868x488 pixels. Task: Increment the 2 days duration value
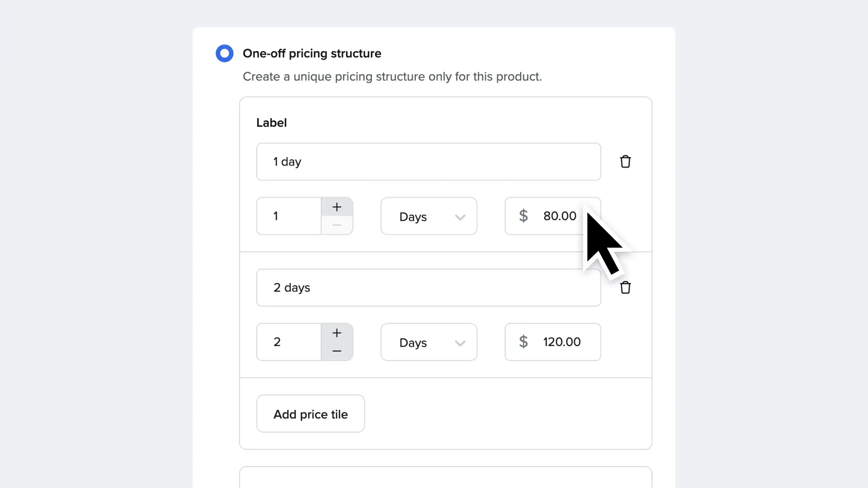click(337, 333)
